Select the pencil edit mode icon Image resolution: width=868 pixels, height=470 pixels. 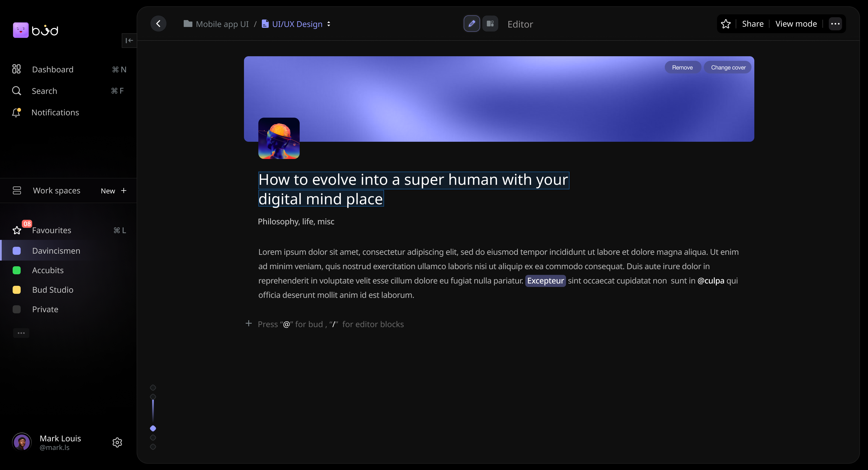471,24
